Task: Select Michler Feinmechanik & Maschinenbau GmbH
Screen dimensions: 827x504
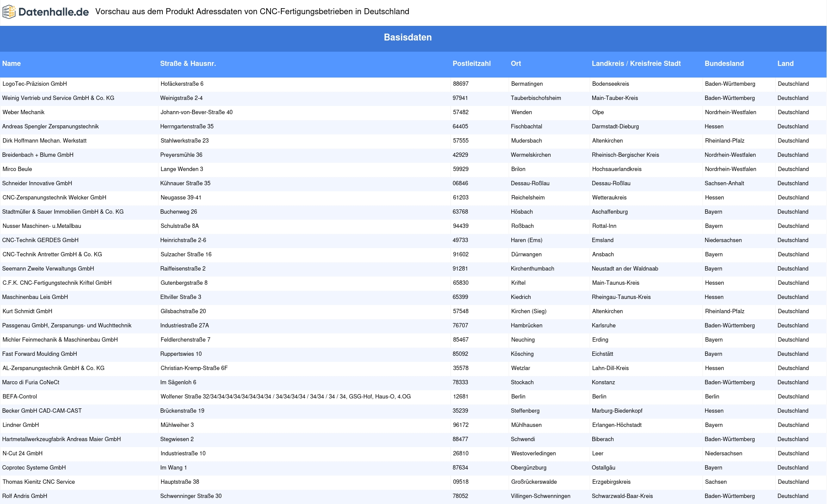Action: [60, 339]
